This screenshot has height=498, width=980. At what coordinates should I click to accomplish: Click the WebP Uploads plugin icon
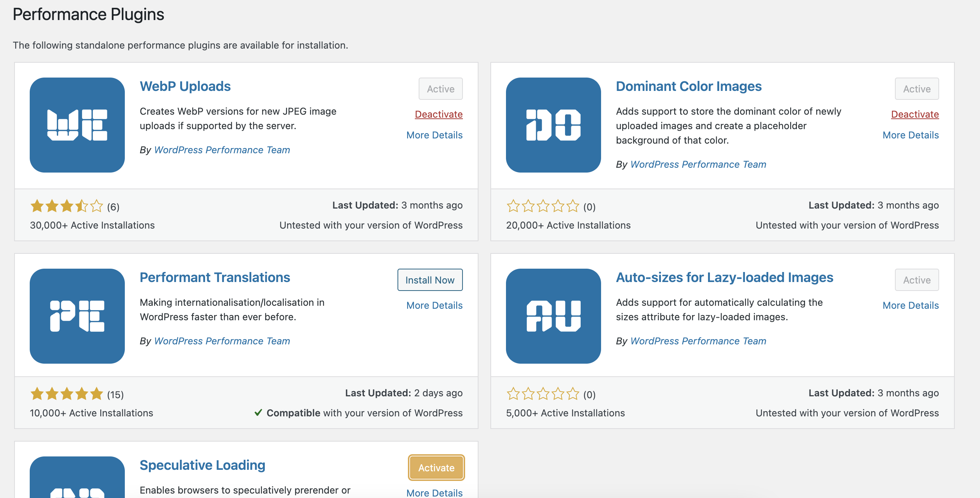click(x=77, y=125)
